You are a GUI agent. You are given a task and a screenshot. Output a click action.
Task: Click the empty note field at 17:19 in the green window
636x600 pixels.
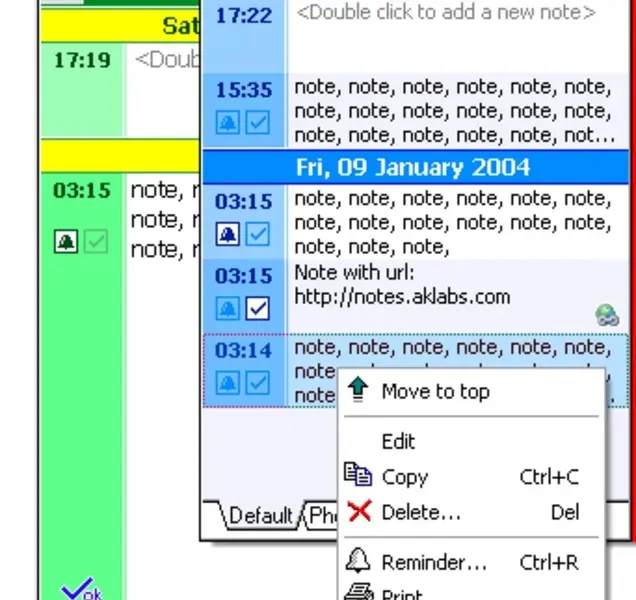(164, 90)
